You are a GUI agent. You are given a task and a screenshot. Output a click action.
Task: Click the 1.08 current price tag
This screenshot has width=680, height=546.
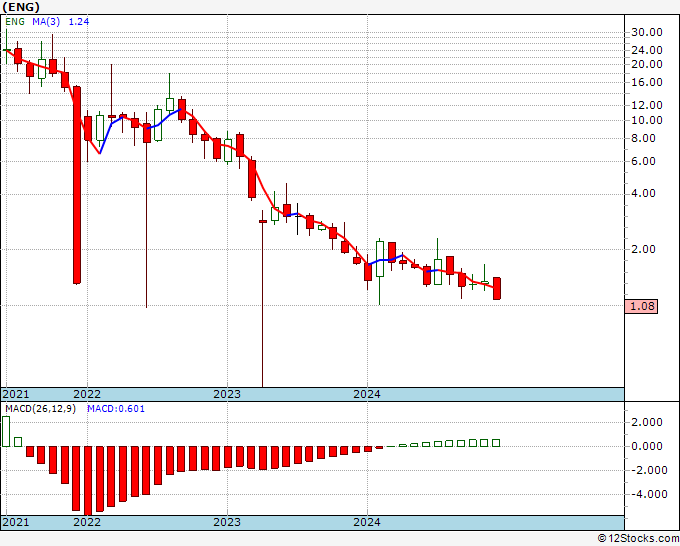(641, 306)
